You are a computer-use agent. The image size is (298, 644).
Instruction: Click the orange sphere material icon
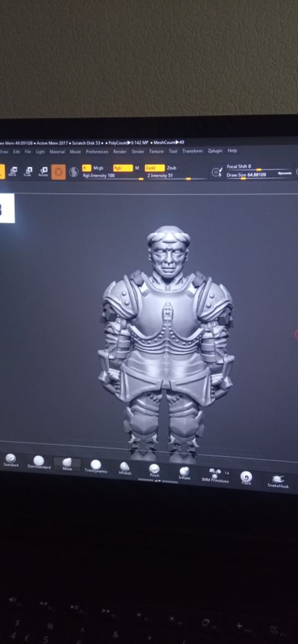59,172
